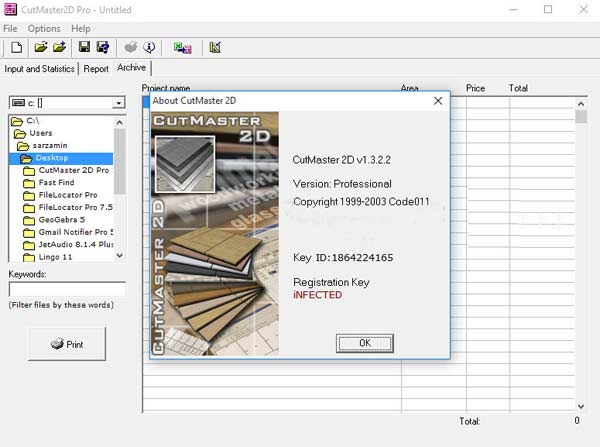Screen dimensions: 600x447
Task: Click the grayed-out optimize toolbar icon
Action: pyautogui.click(x=131, y=47)
